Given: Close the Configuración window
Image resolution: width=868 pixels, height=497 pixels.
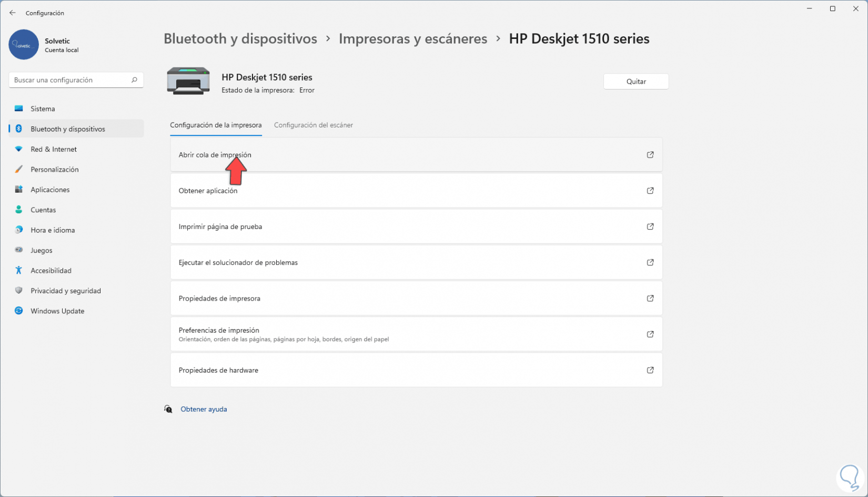Looking at the screenshot, I should [856, 9].
